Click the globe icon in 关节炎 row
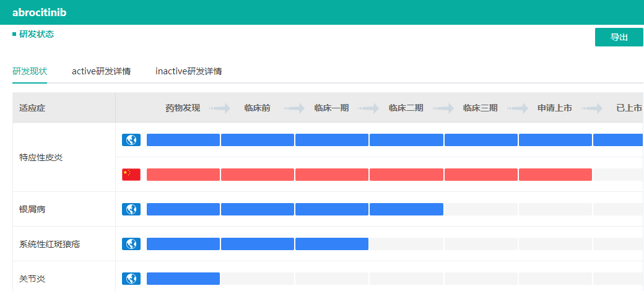This screenshot has width=644, height=291. coord(131,279)
